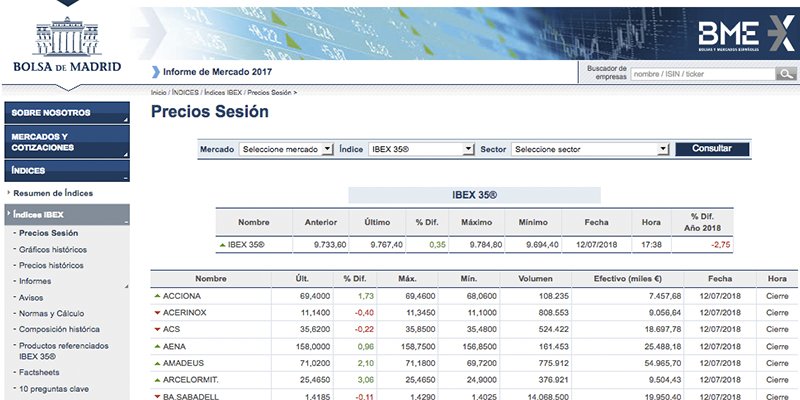The width and height of the screenshot is (800, 400).
Task: Open Informe de Mercado 2017 link
Action: click(x=217, y=72)
